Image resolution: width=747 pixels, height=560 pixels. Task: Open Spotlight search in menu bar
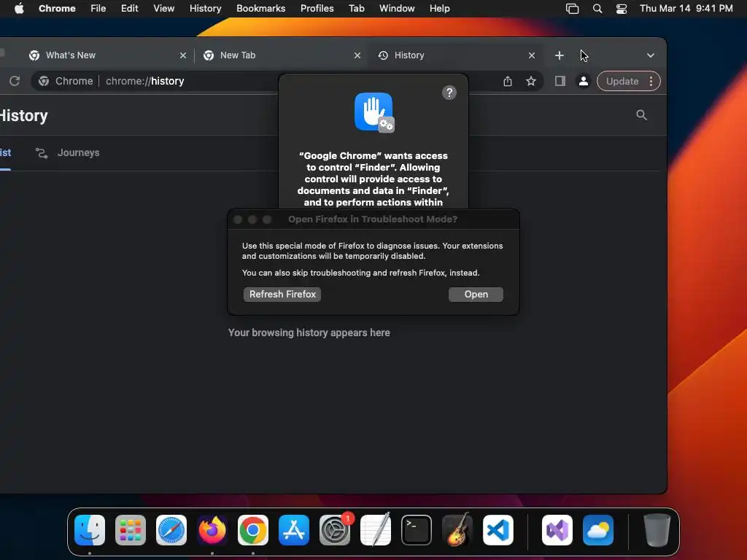coord(597,9)
